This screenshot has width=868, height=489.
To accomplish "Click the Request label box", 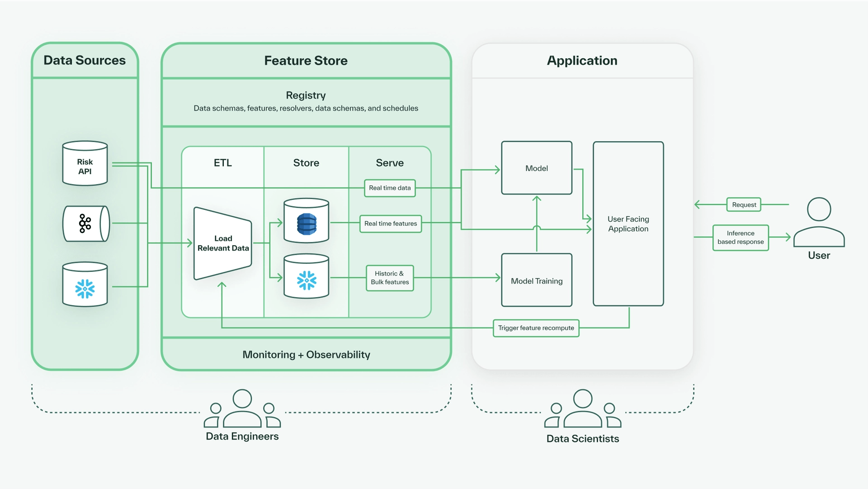I will click(x=744, y=205).
